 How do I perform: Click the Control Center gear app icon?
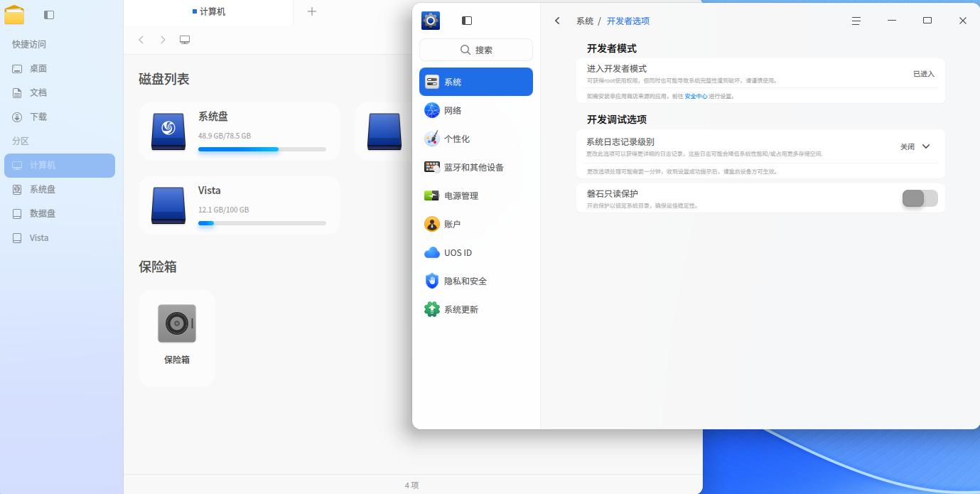tap(431, 21)
